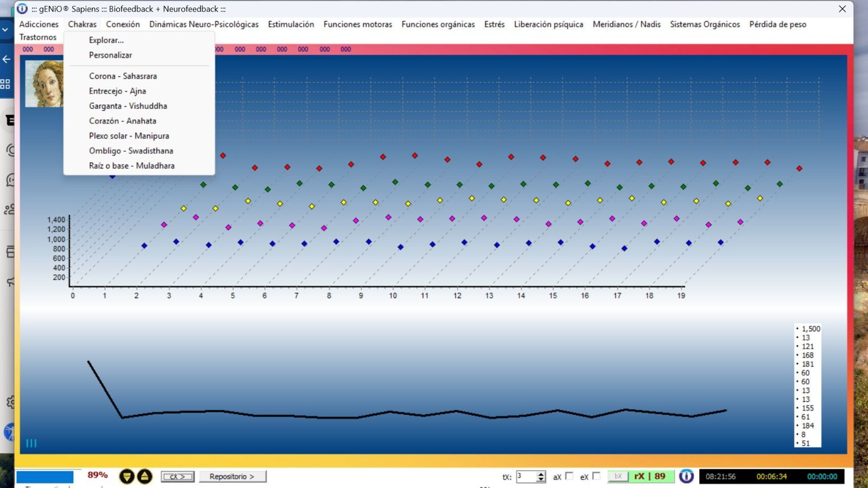Screen dimensions: 868x488
Task: Select Corona - Sahasrara from the menu
Action: click(x=123, y=76)
